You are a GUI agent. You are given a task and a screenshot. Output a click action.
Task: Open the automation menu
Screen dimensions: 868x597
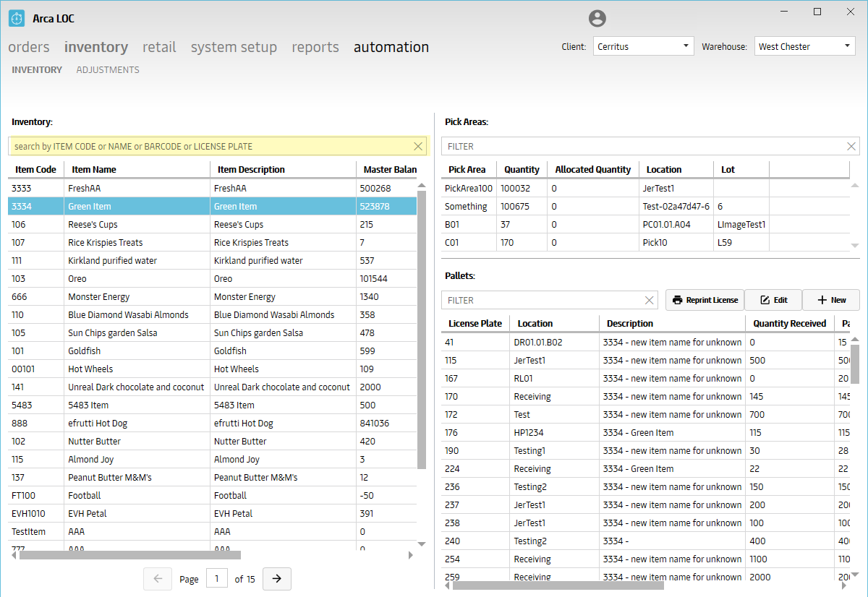point(391,47)
